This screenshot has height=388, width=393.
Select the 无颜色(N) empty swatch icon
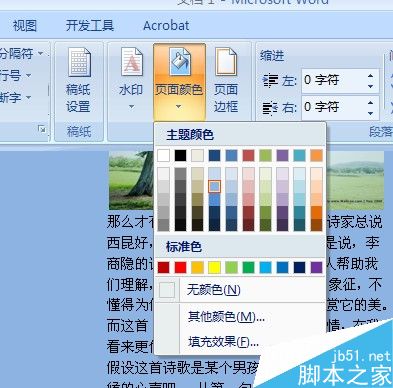[167, 290]
